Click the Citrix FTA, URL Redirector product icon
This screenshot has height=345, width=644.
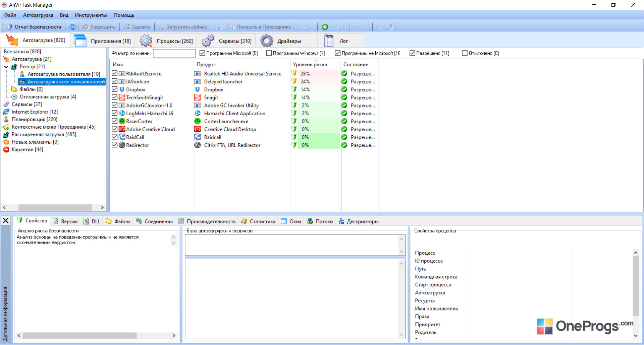pos(198,145)
